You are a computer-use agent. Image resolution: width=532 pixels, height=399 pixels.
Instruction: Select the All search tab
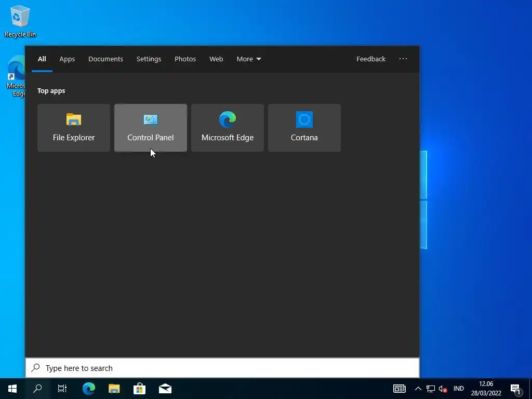[42, 59]
